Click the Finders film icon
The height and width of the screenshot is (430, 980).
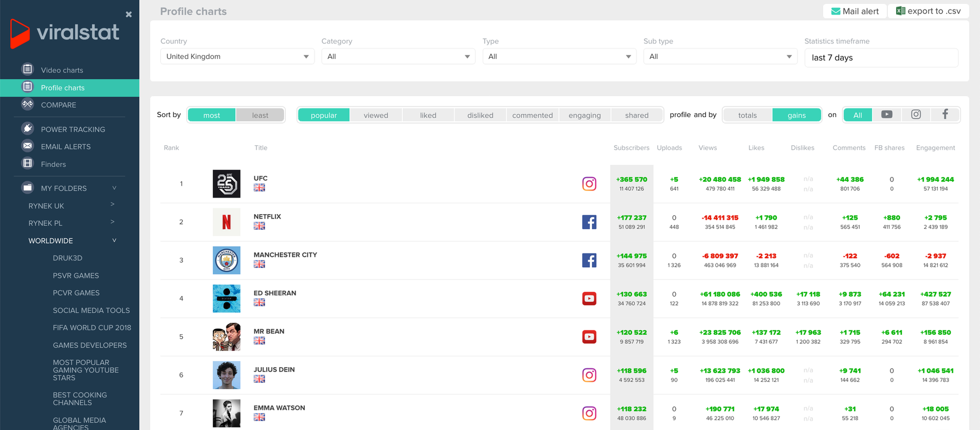tap(28, 163)
